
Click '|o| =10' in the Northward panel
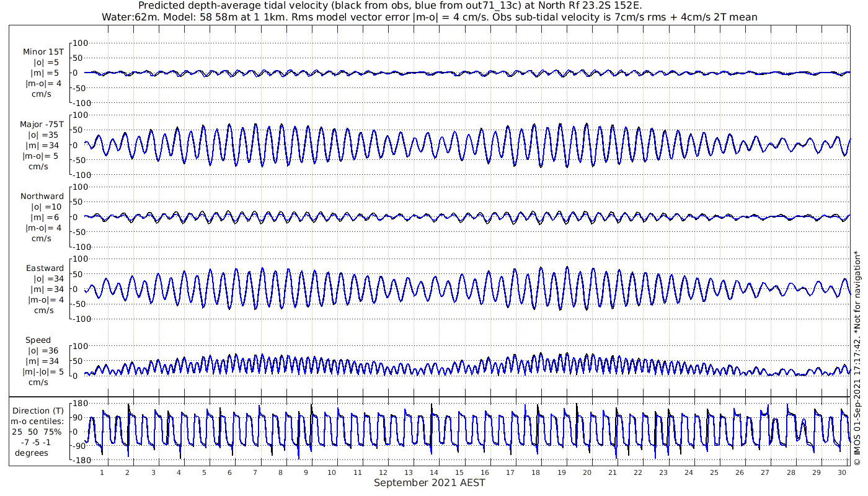[x=47, y=207]
